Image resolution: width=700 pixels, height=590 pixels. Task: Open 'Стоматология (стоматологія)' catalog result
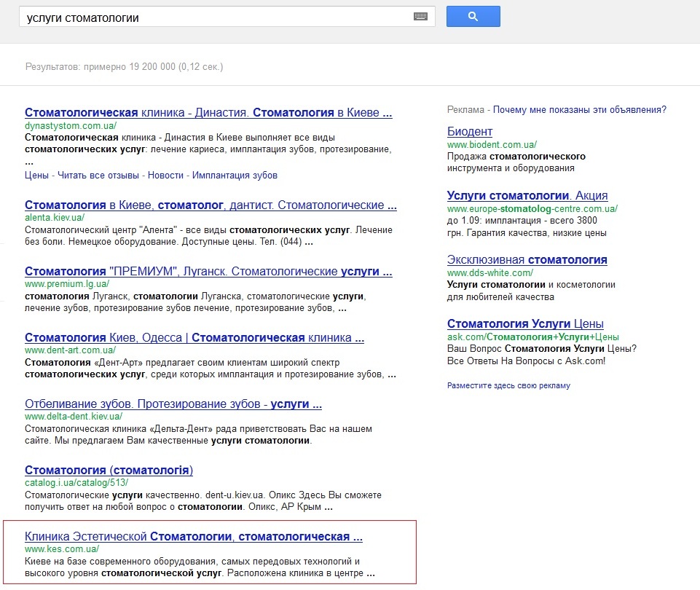coord(109,470)
